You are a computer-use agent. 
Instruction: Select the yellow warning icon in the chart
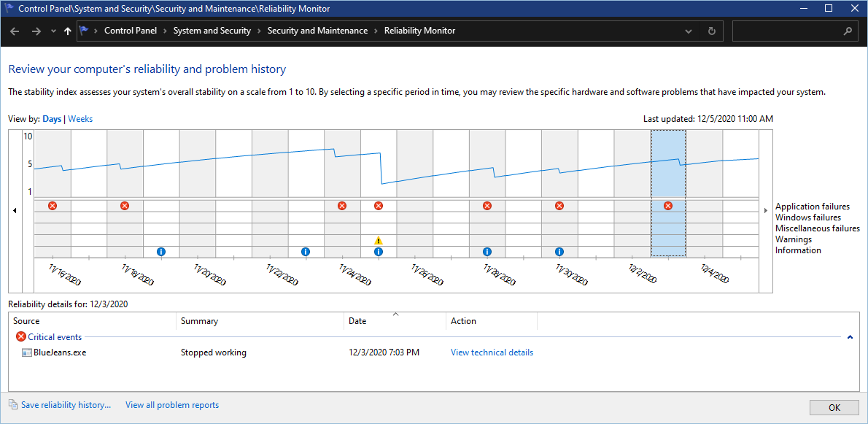379,240
